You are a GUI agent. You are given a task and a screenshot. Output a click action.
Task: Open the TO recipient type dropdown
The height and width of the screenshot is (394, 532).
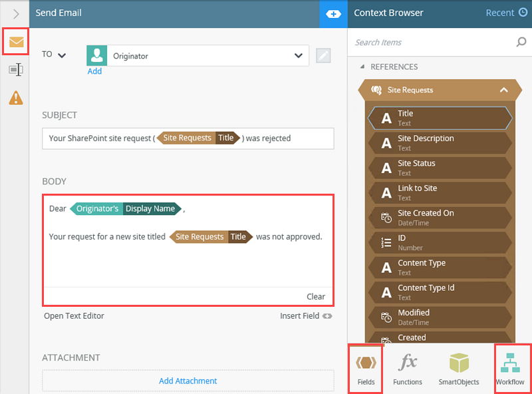pos(62,55)
